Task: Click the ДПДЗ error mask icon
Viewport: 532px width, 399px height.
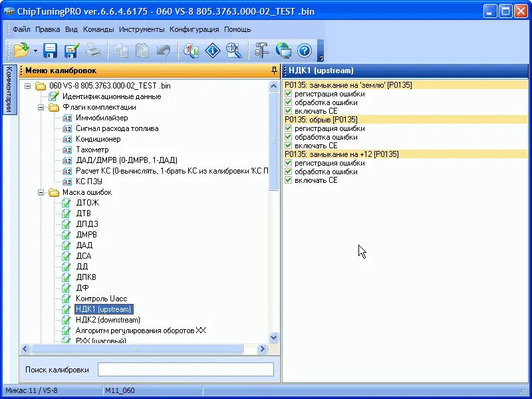Action: (66, 224)
